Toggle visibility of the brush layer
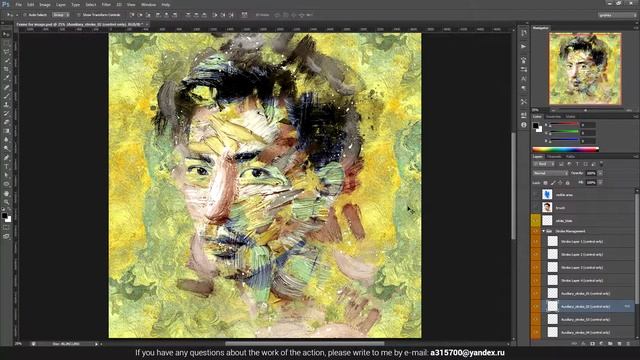The width and height of the screenshot is (640, 360). (536, 208)
